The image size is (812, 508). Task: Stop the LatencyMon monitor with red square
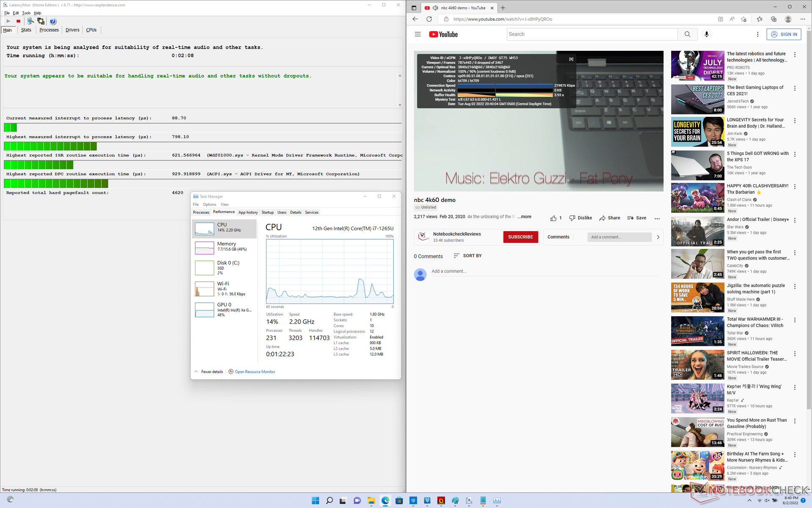tap(18, 21)
